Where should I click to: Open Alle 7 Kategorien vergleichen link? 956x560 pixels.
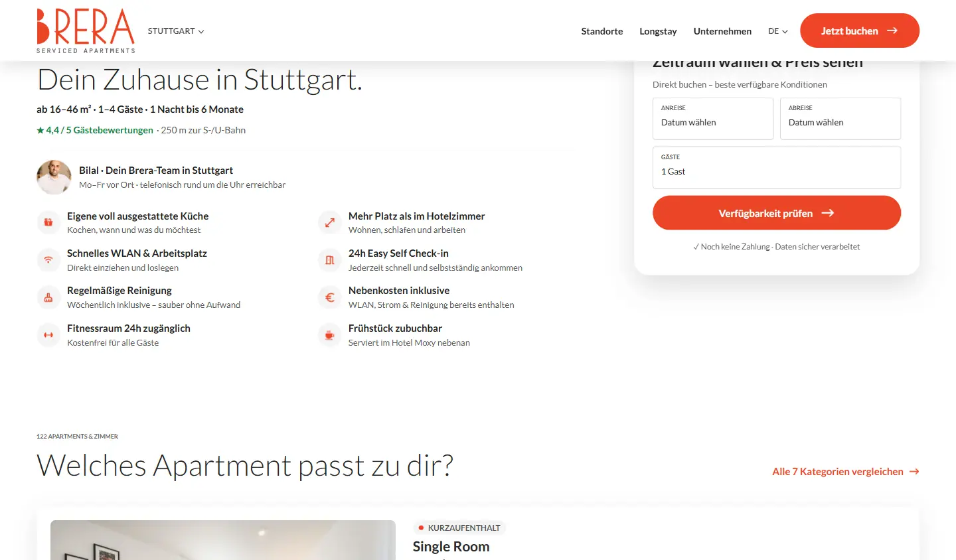tap(846, 472)
